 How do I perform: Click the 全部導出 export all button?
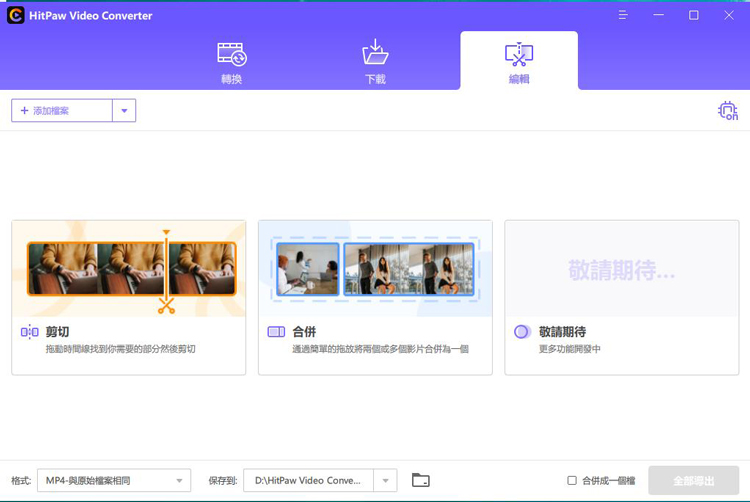(694, 480)
